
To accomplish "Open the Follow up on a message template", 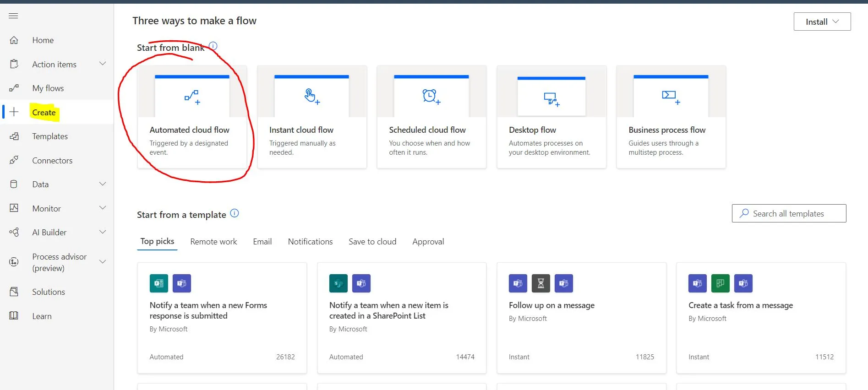I will pos(551,305).
